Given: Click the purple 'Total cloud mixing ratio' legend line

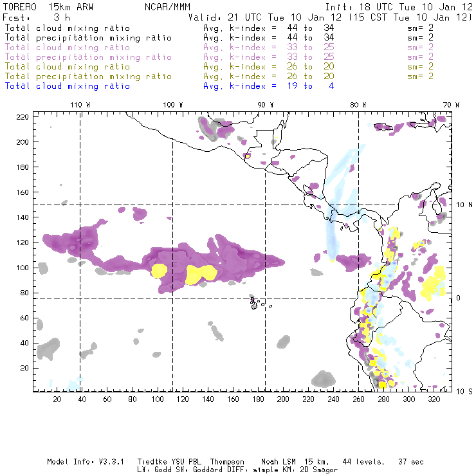Looking at the screenshot, I should (x=68, y=48).
